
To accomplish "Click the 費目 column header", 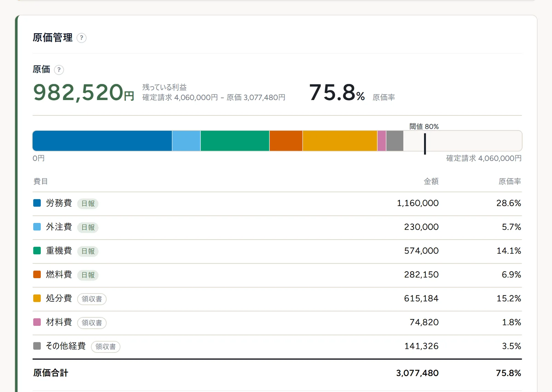I will click(x=40, y=181).
